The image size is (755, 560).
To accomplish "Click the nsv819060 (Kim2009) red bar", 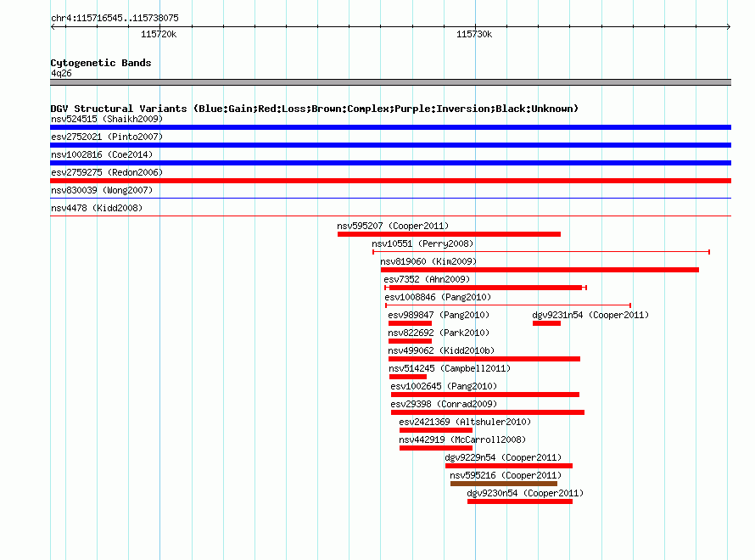I will [x=540, y=270].
